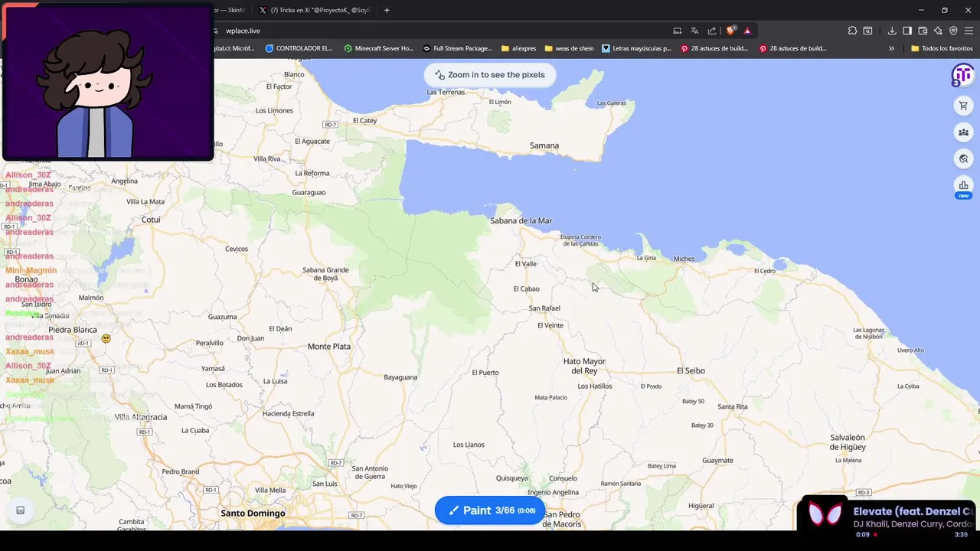Click the smiley emoji pixel art near Piedra Blanca
980x551 pixels.
coord(106,338)
